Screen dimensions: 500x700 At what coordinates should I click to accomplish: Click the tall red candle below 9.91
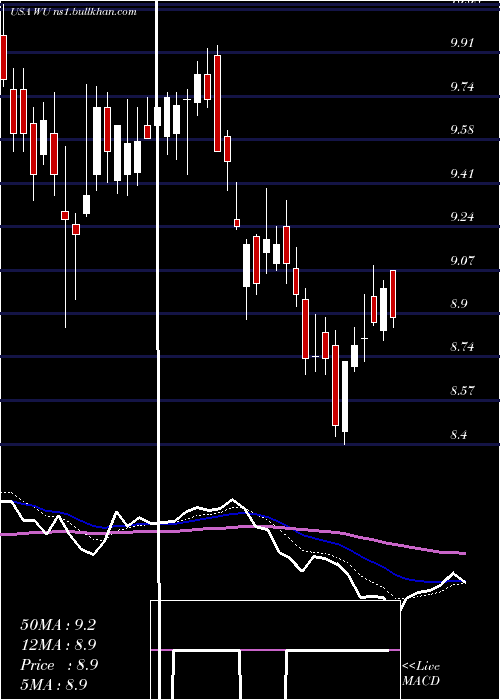click(217, 103)
